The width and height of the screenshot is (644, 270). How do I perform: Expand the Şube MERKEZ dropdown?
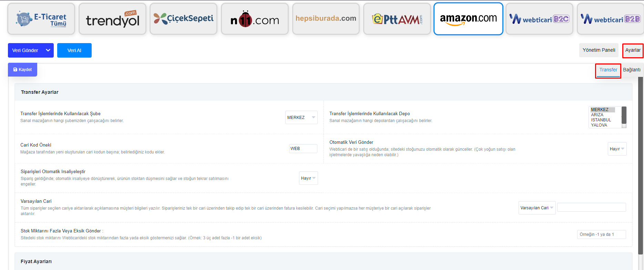click(x=301, y=118)
